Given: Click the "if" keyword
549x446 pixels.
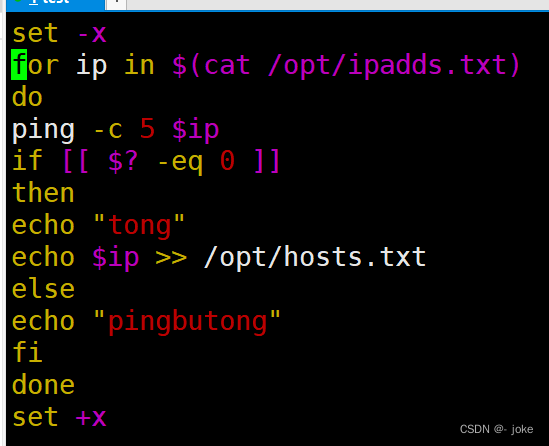Looking at the screenshot, I should (27, 160).
